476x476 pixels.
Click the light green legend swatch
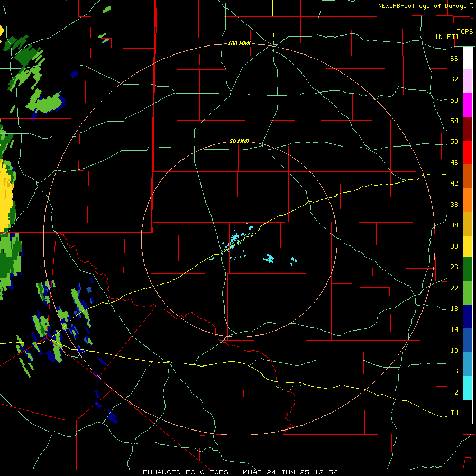pos(467,293)
